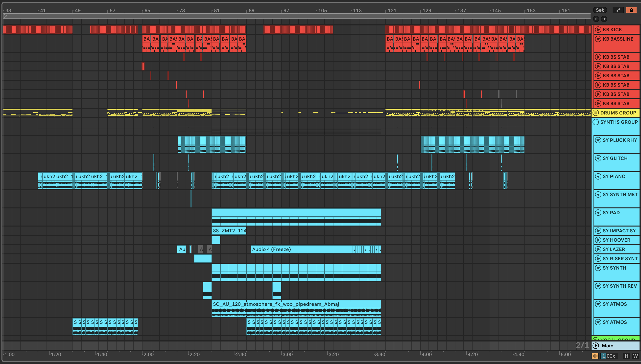Select the Main track title
The height and width of the screenshot is (364, 641).
click(607, 345)
